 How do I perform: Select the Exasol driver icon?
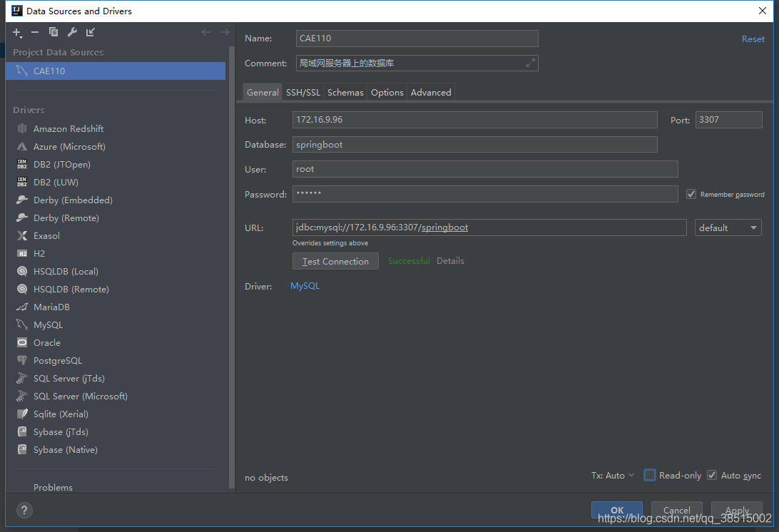point(22,236)
